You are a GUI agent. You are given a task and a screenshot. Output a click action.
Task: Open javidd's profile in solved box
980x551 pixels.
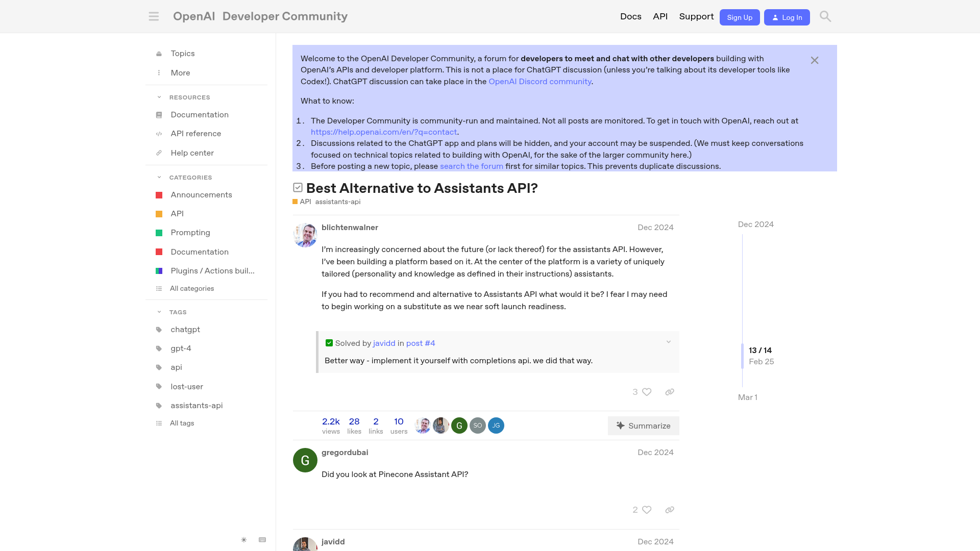384,343
